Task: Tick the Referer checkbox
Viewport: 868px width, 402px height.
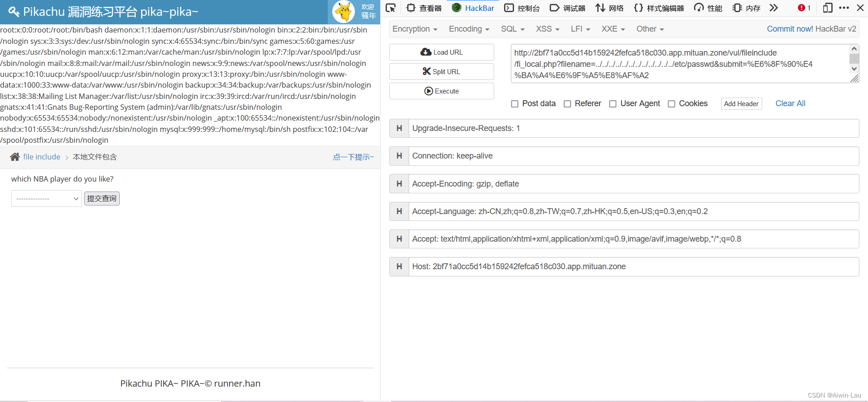Action: (x=567, y=104)
